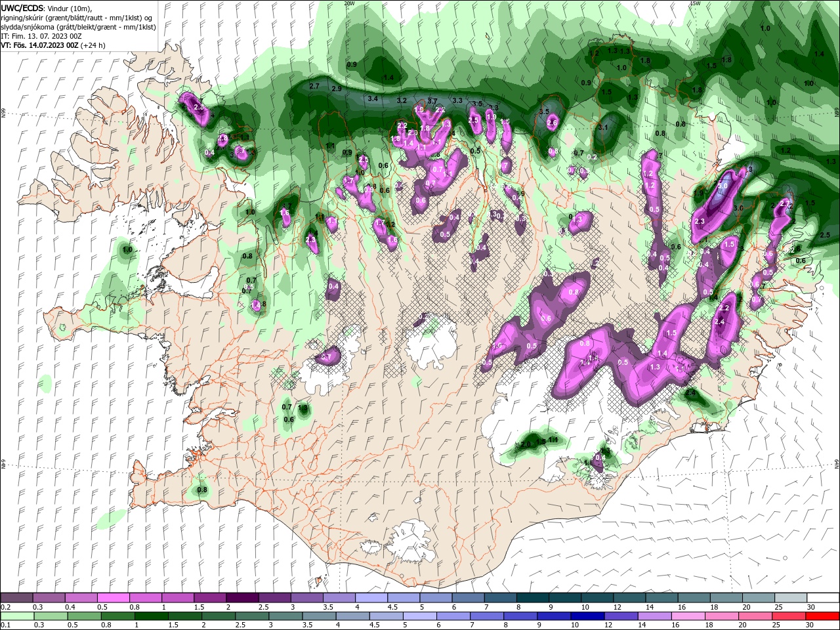Choose the light pink 16 swatch in bottom legend row
The image size is (840, 630).
pos(687,616)
